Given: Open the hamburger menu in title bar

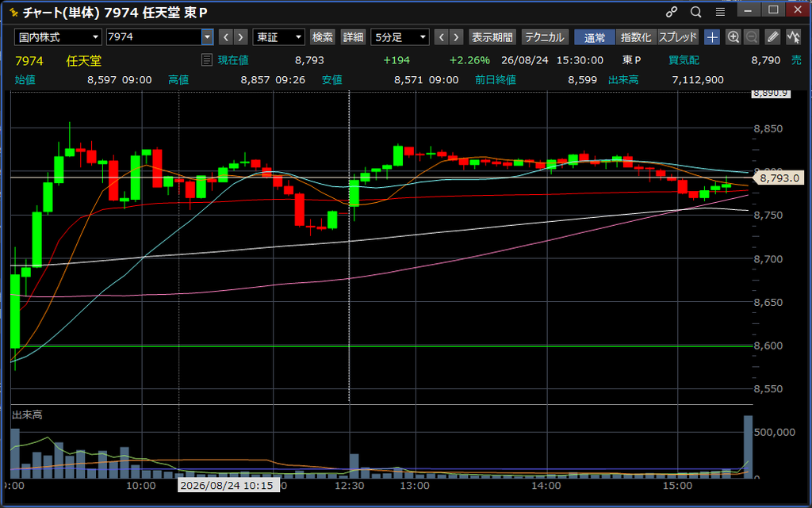Looking at the screenshot, I should (720, 12).
